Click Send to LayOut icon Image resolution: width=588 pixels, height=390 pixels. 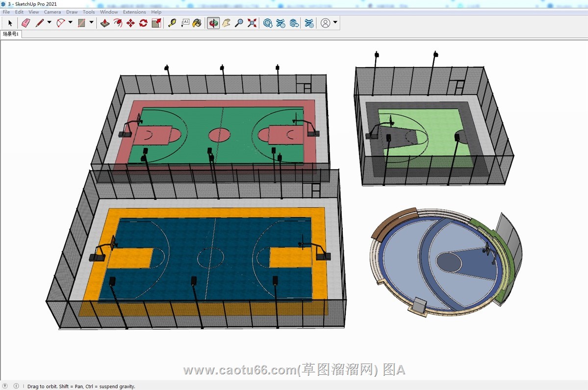[294, 23]
